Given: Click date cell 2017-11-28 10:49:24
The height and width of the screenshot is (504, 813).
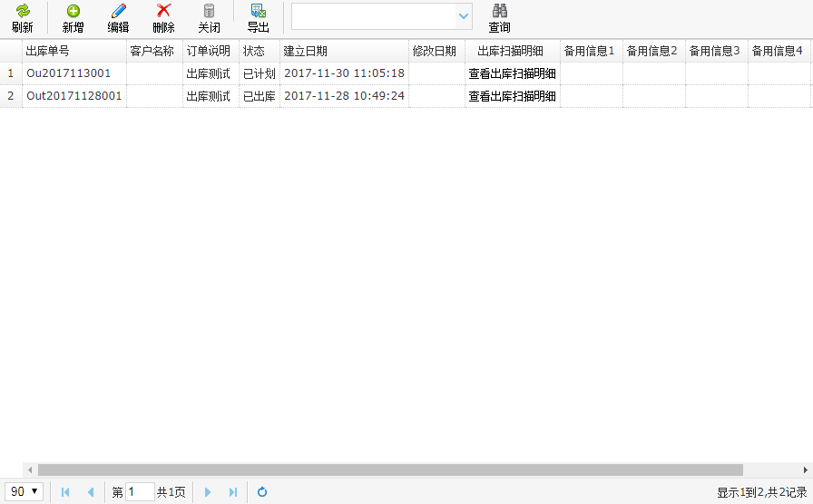Looking at the screenshot, I should (x=344, y=96).
